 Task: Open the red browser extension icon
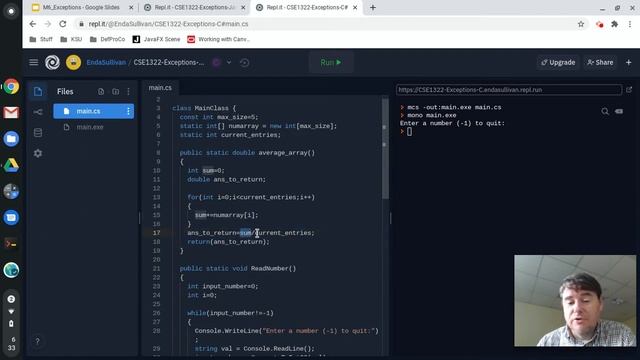click(x=599, y=24)
